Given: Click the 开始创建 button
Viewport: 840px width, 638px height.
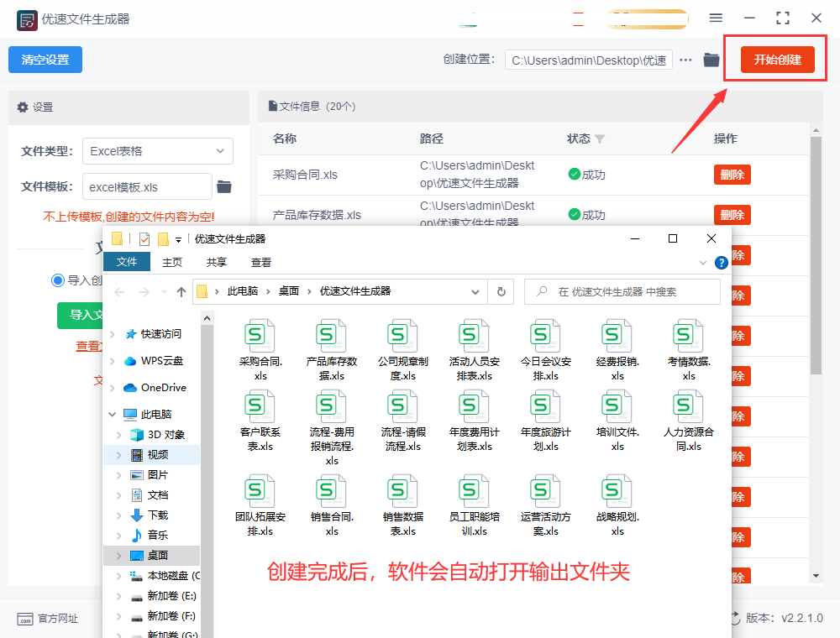Looking at the screenshot, I should (777, 60).
